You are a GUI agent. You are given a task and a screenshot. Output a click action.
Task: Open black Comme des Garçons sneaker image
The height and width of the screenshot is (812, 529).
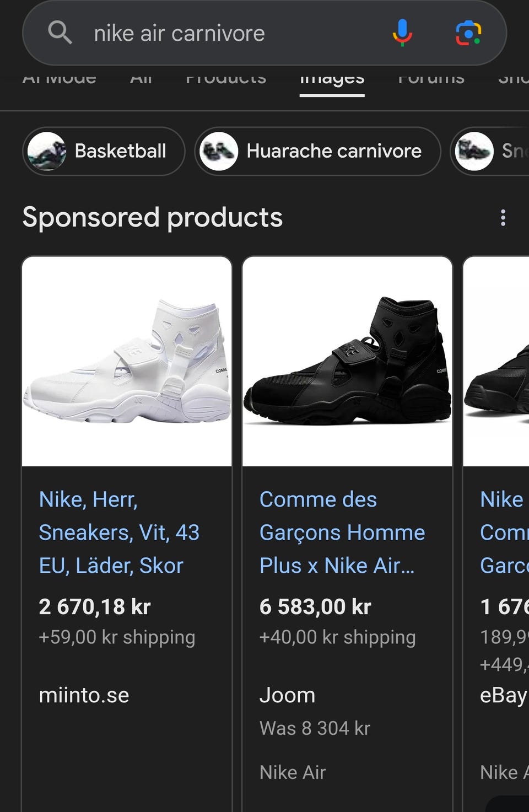(x=347, y=361)
